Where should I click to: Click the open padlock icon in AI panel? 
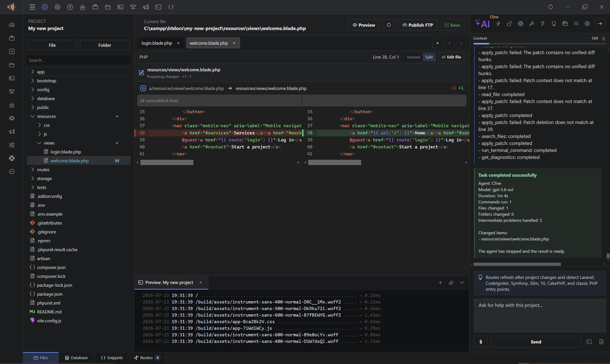click(x=509, y=23)
